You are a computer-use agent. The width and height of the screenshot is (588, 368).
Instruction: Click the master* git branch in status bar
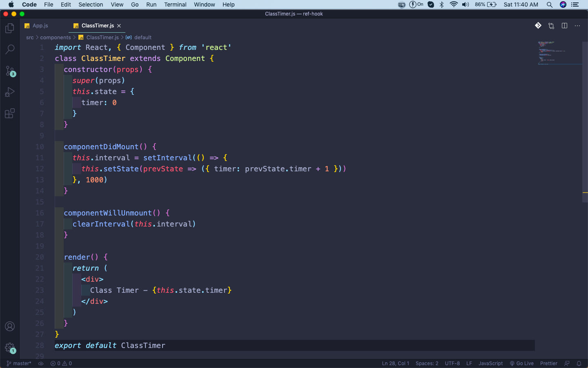[x=19, y=363]
